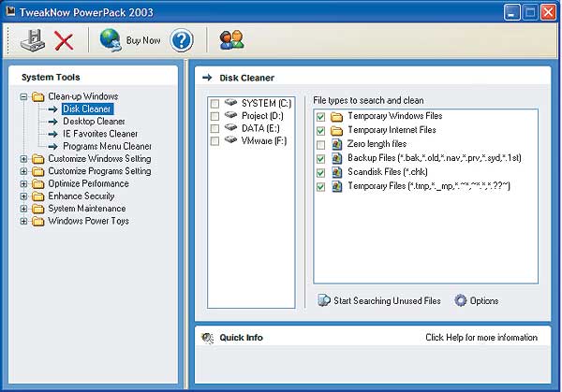The image size is (562, 392).
Task: Click the Temporary Windows Files folder icon
Action: click(336, 117)
